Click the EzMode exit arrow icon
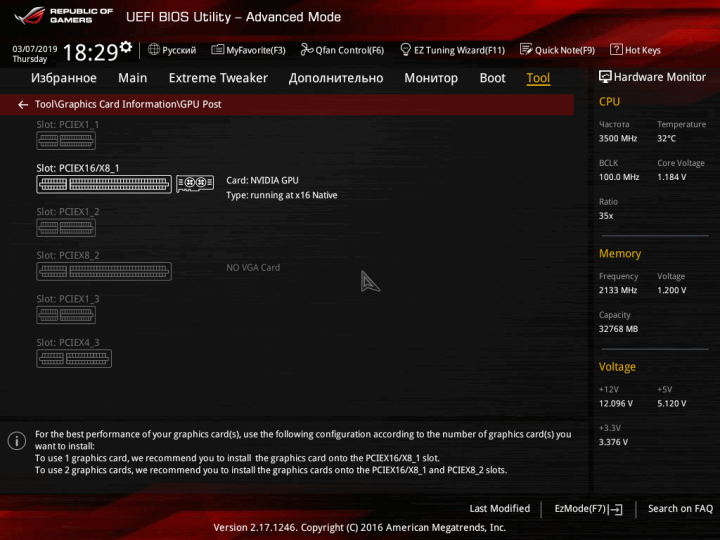 pos(616,509)
